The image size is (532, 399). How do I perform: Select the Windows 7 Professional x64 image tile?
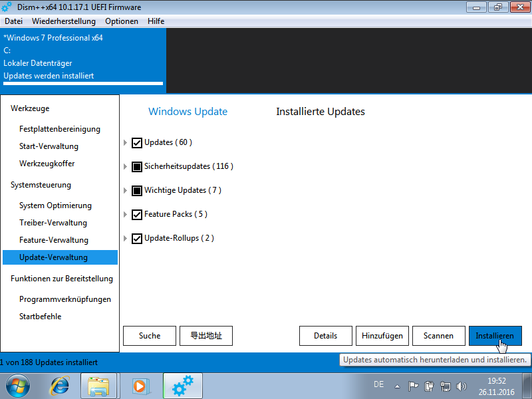[x=83, y=61]
